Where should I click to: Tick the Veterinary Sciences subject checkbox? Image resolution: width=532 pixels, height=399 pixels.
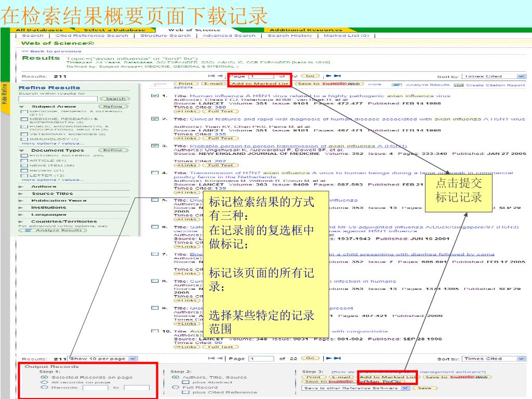click(24, 134)
